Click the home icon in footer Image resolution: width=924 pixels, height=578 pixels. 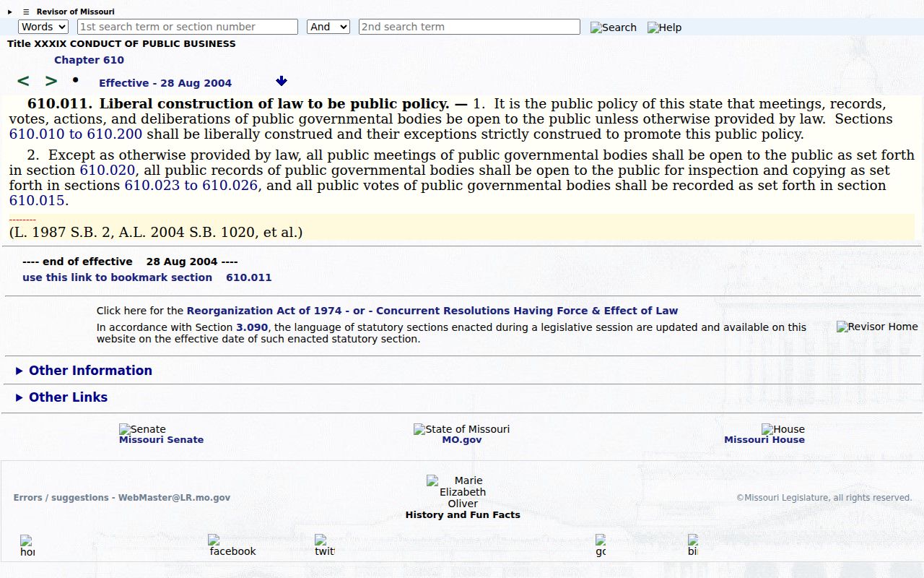(27, 545)
